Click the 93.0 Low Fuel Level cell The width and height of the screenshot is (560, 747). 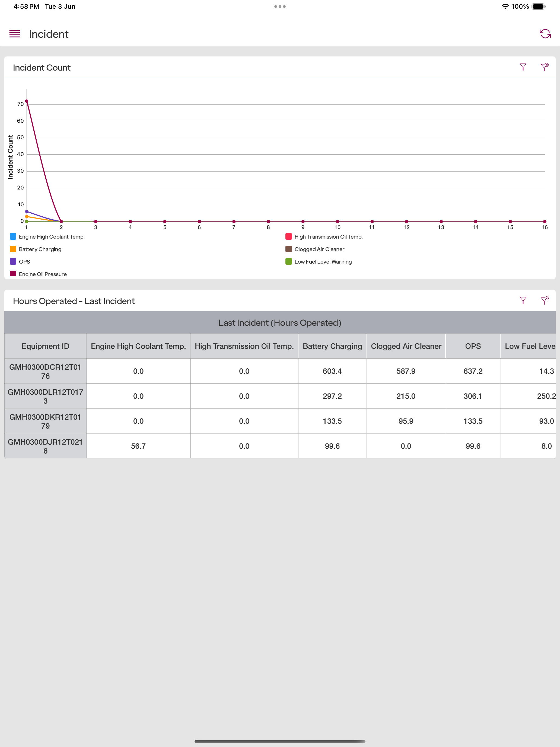[528, 421]
